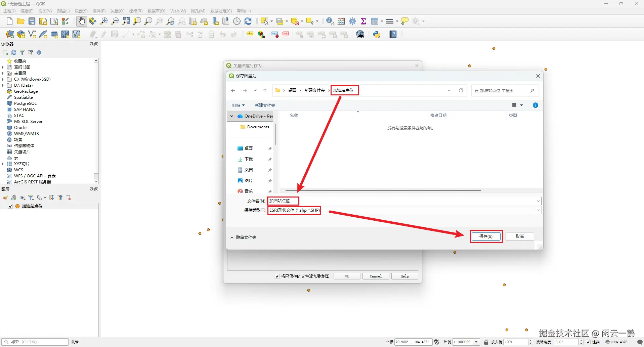Activate the Zoom In magnifier tool

pyautogui.click(x=104, y=21)
